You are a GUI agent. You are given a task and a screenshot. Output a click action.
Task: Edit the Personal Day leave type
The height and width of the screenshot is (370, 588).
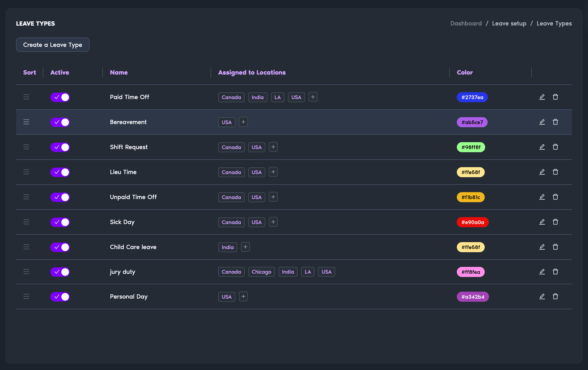click(x=542, y=297)
